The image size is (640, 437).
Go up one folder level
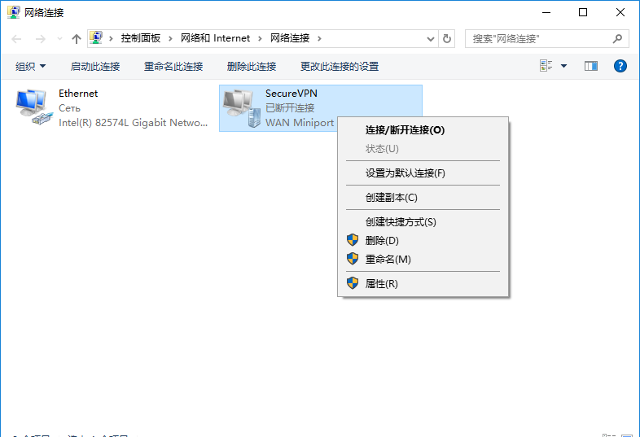click(76, 39)
